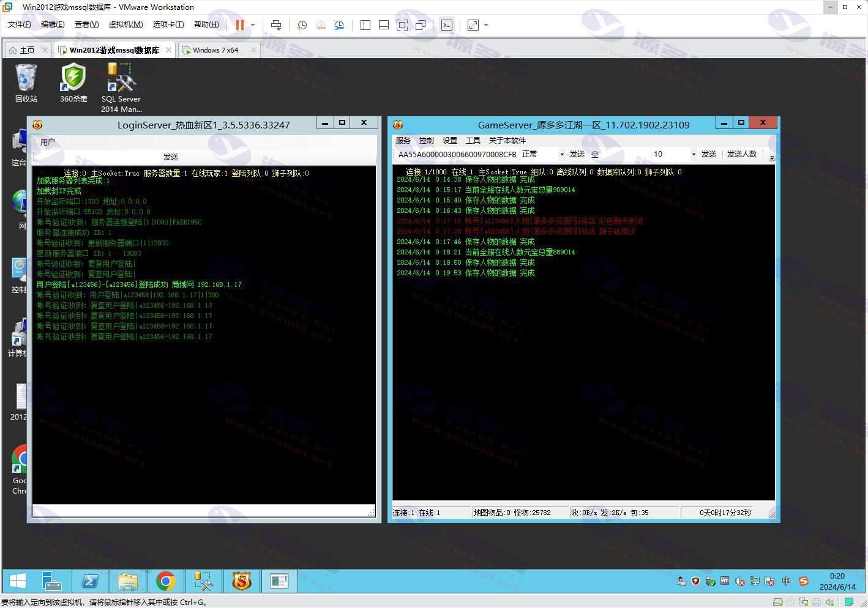Switch to full screen mode icon
This screenshot has width=868, height=608.
point(402,25)
